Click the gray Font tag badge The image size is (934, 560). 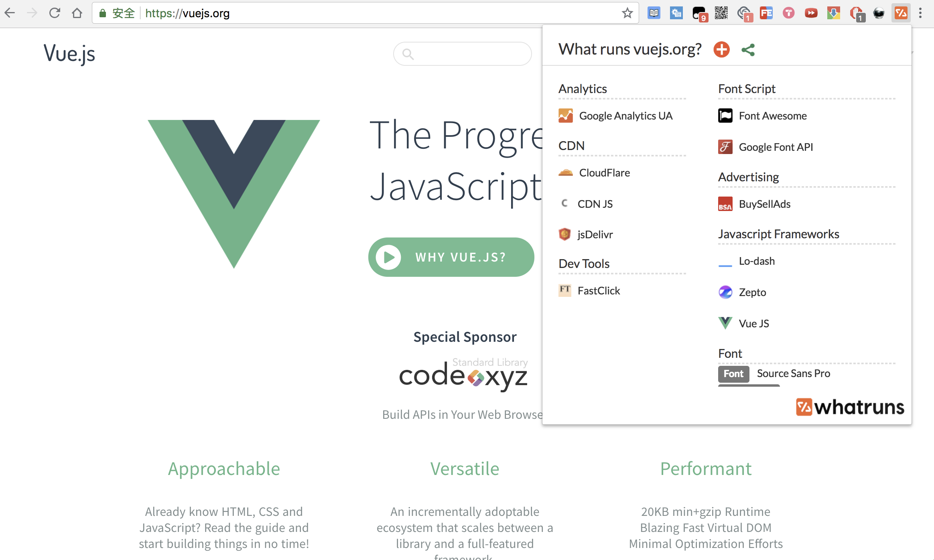click(733, 374)
